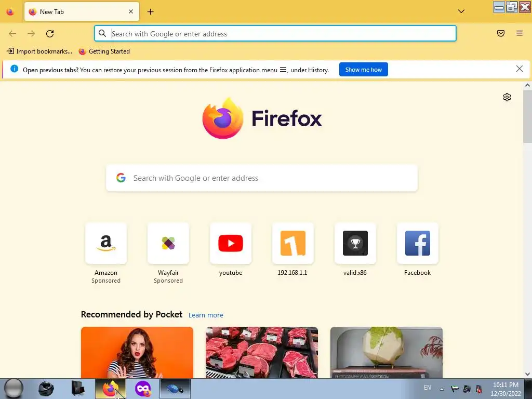Screen dimensions: 532x399
Task: Click the blue bug taskbar icon
Action: [x=175, y=389]
